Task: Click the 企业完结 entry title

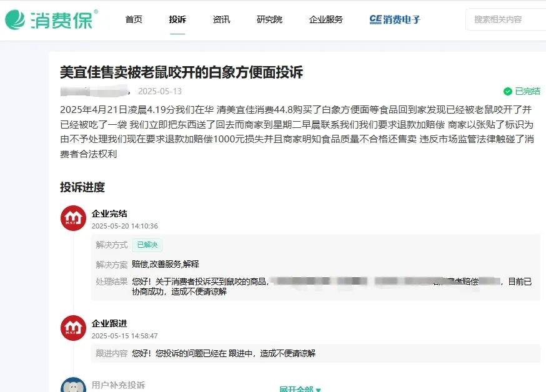Action: click(109, 213)
